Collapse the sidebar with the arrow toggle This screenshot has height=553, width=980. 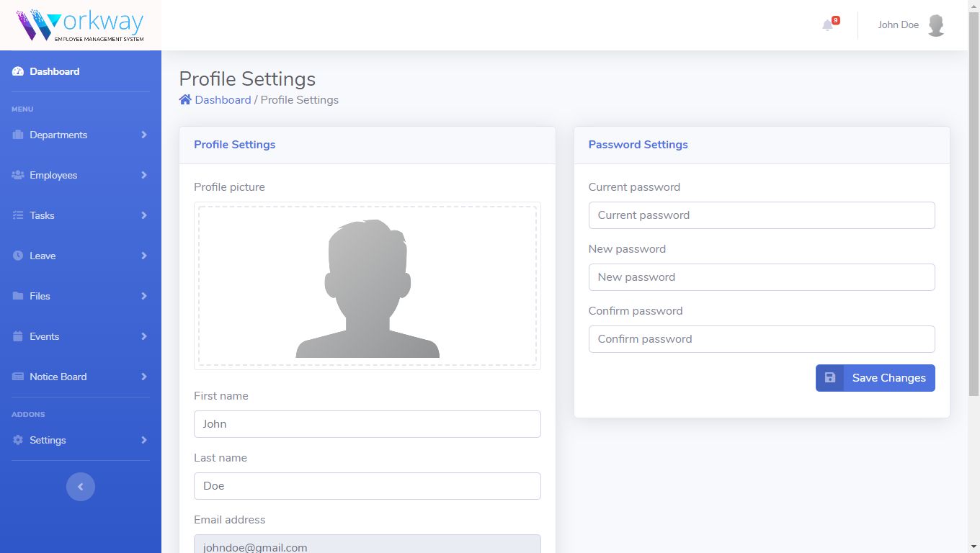pyautogui.click(x=81, y=487)
